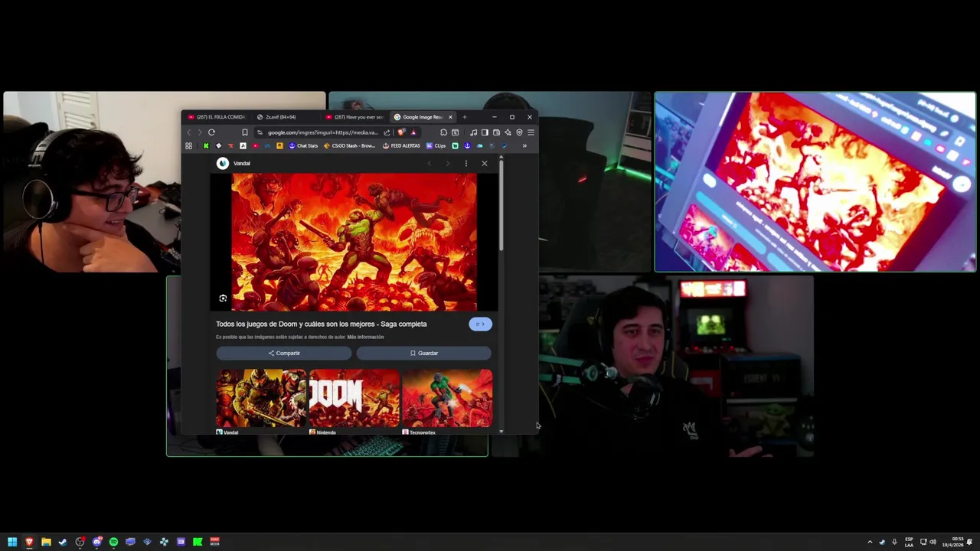Open the related Vandal Doom thumbnail
Screen dimensions: 980x551
[x=261, y=398]
